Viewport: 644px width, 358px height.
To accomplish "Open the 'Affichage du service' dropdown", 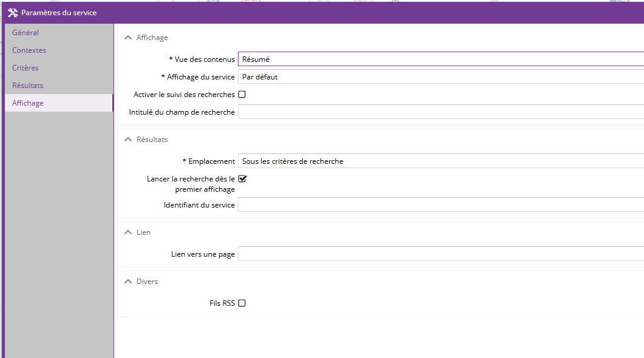I will coord(440,77).
